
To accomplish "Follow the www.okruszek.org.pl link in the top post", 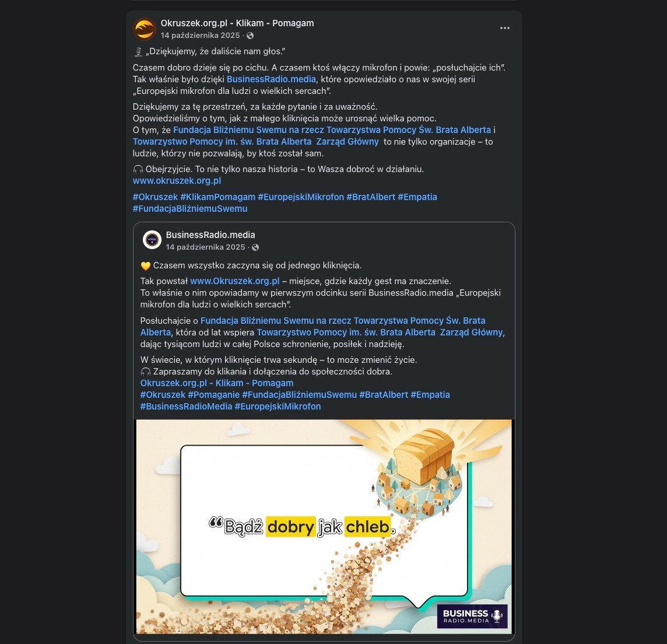I will tap(177, 181).
